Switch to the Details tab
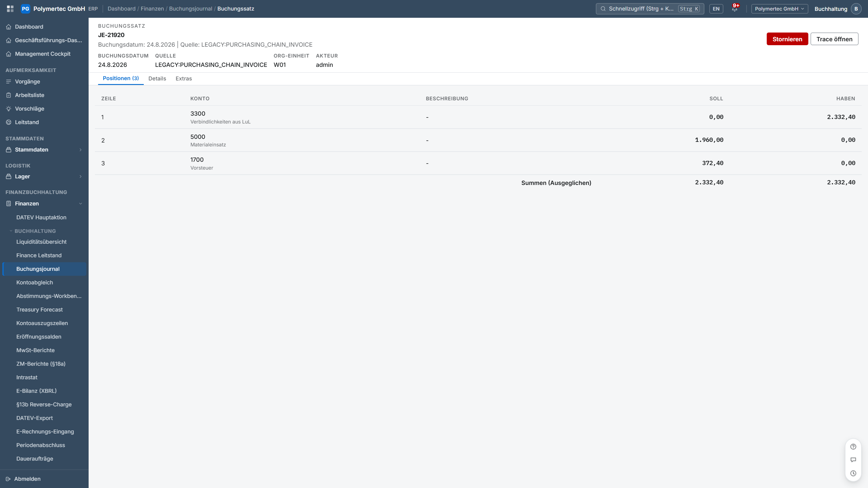868x488 pixels. click(x=157, y=78)
